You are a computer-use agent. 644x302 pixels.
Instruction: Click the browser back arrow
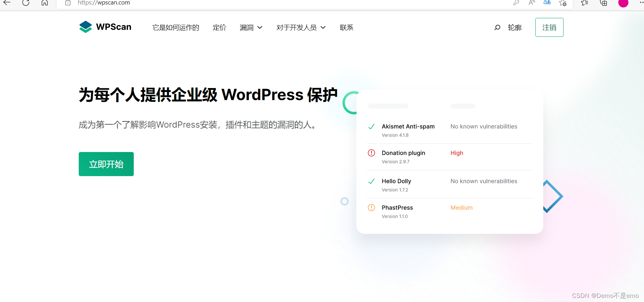pos(7,3)
